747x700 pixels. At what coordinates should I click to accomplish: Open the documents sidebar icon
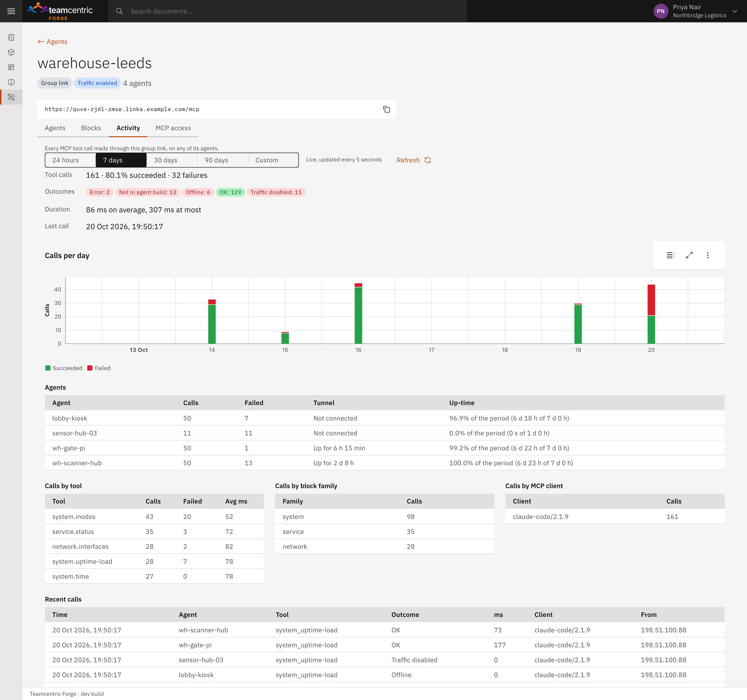[x=11, y=37]
